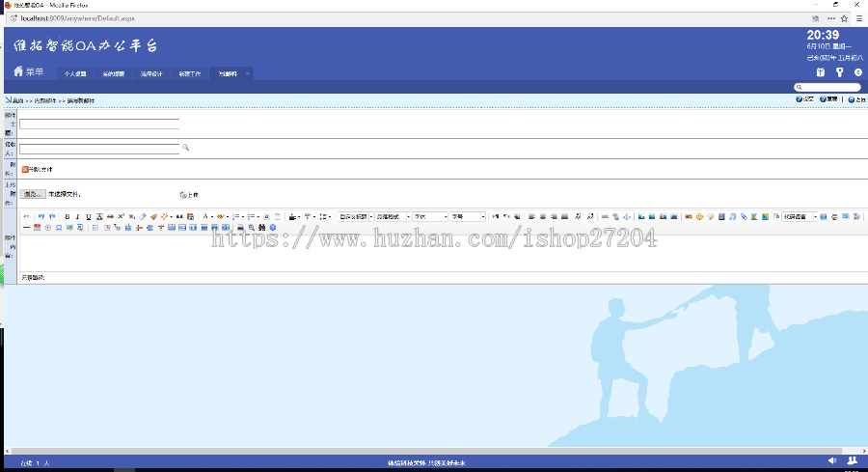Click the redo arrow icon
This screenshot has width=868, height=472.
52,216
